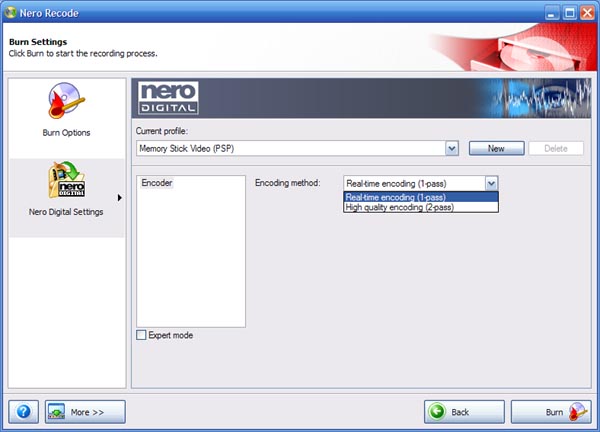Click the Current profile label
The width and height of the screenshot is (600, 432).
(x=161, y=131)
